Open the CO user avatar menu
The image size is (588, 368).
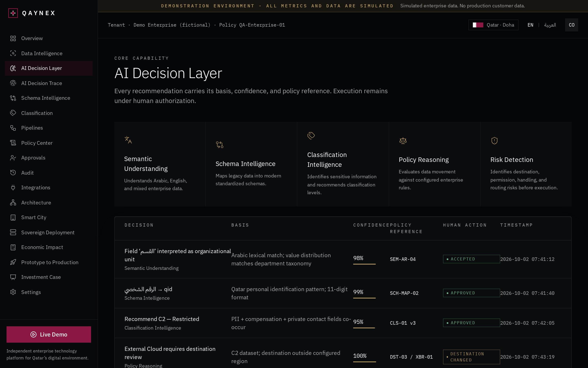coord(571,25)
